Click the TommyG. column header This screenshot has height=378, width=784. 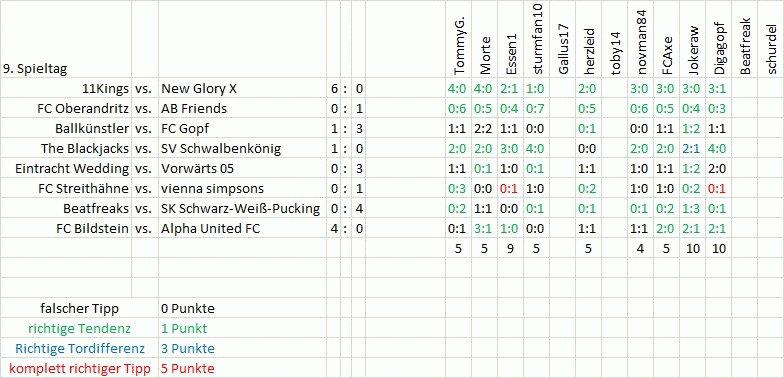coord(460,40)
